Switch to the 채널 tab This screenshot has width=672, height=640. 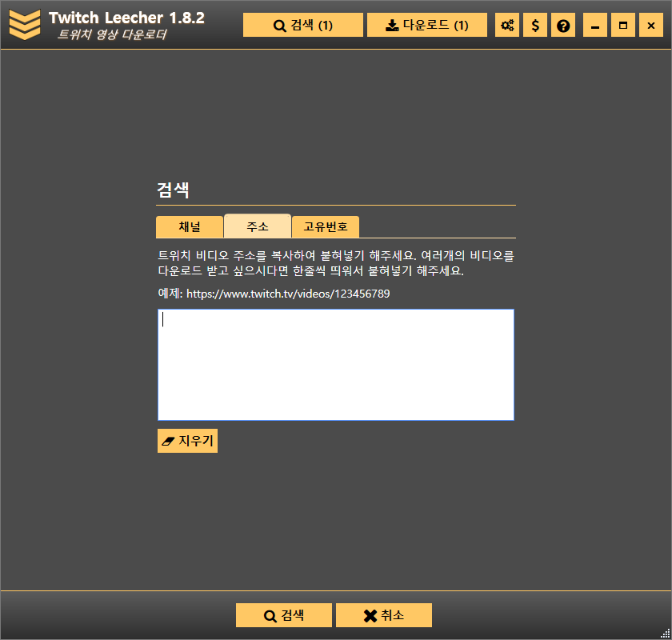(190, 226)
